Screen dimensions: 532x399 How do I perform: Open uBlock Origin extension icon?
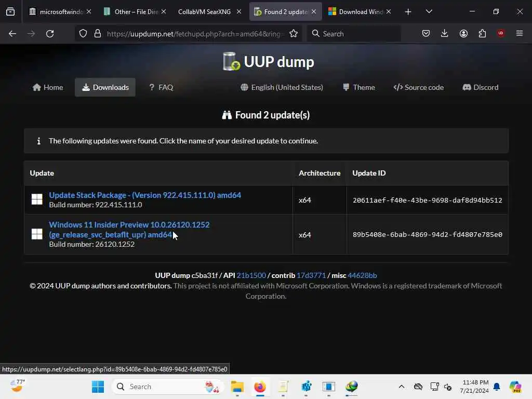[x=501, y=33]
